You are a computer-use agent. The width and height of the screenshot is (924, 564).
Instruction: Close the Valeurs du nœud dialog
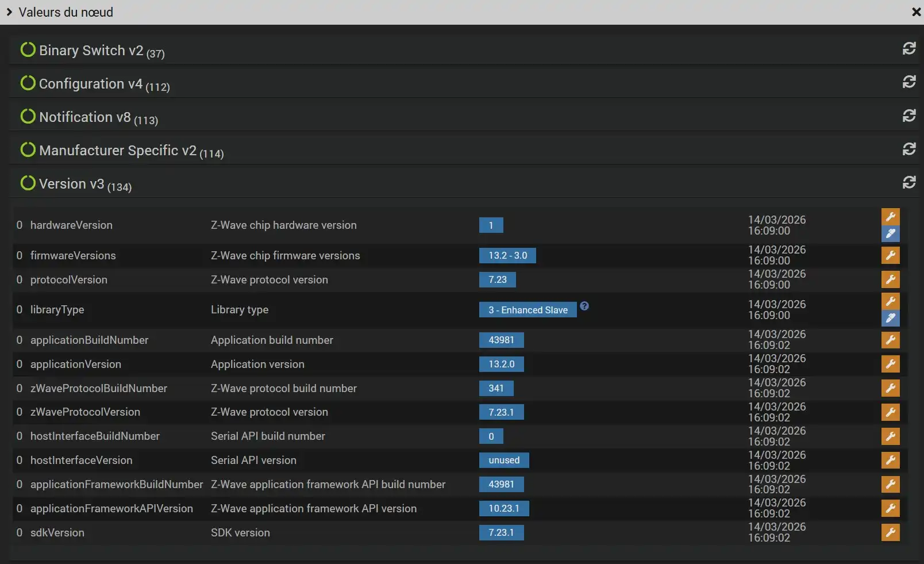(916, 12)
